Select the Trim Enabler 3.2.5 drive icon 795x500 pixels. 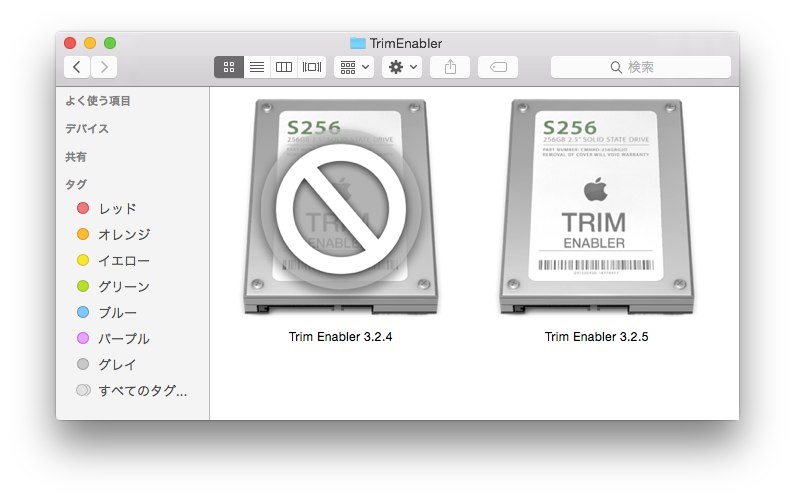coord(596,207)
